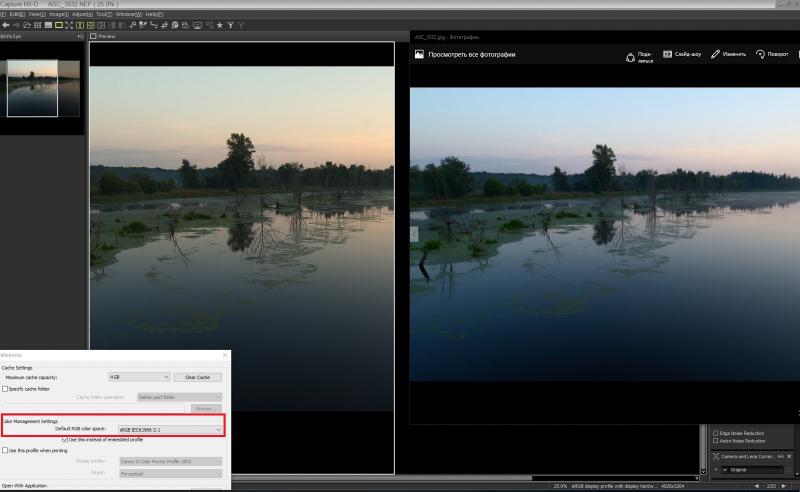Click the horizontal scrollbar under the preview

pyautogui.click(x=381, y=478)
